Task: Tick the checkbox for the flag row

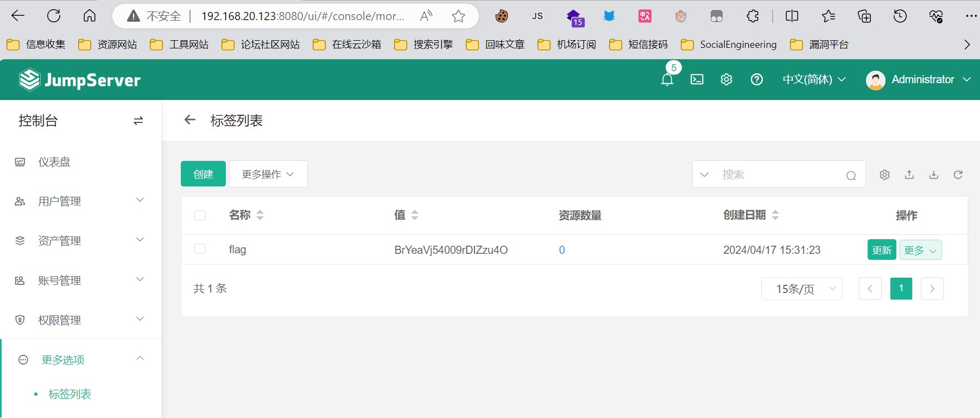Action: (200, 249)
